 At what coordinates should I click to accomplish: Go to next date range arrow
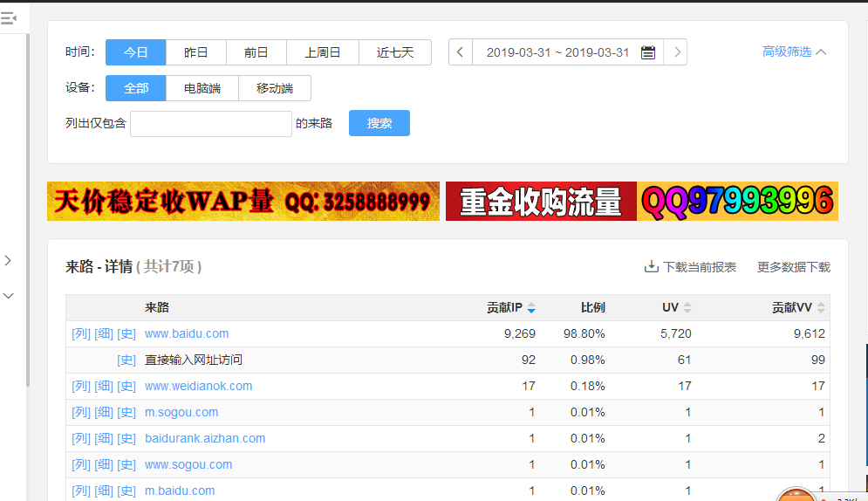tap(675, 52)
